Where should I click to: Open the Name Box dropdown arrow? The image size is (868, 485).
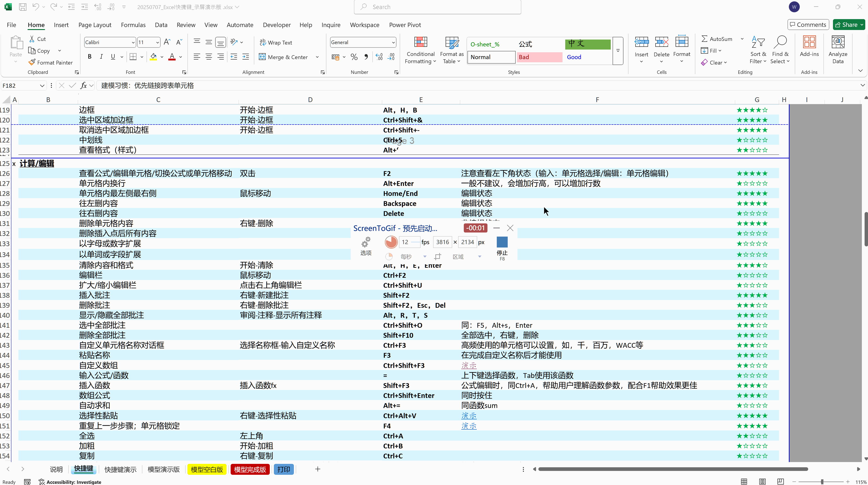pyautogui.click(x=42, y=85)
